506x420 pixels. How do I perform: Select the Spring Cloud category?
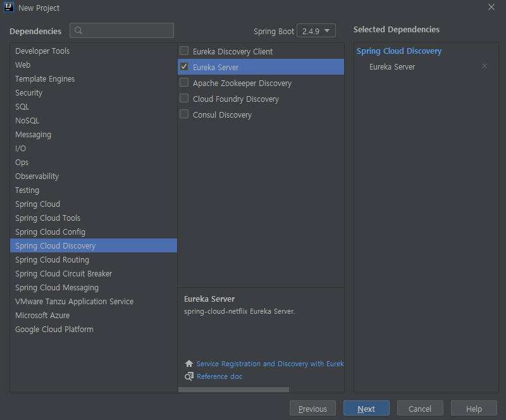(x=94, y=204)
